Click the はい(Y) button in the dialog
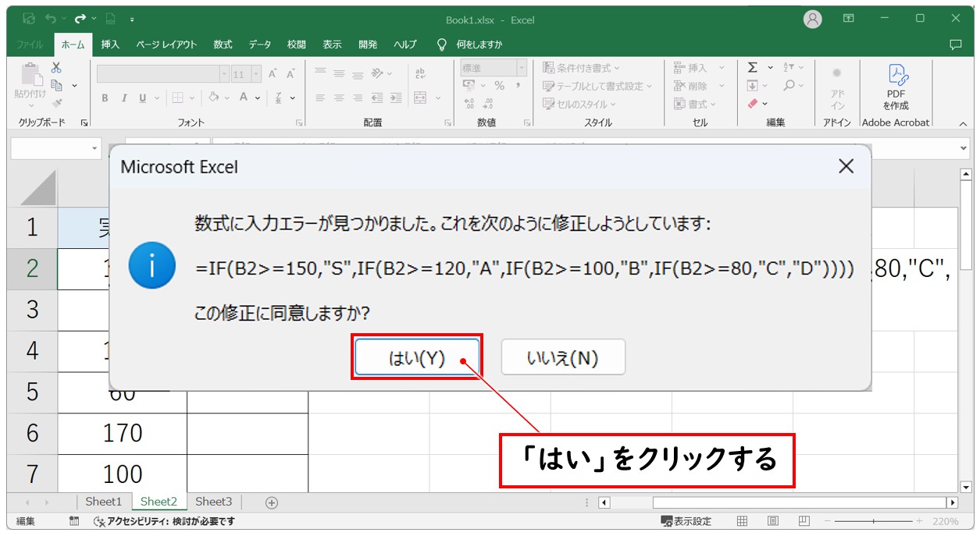980x536 pixels. (x=417, y=358)
